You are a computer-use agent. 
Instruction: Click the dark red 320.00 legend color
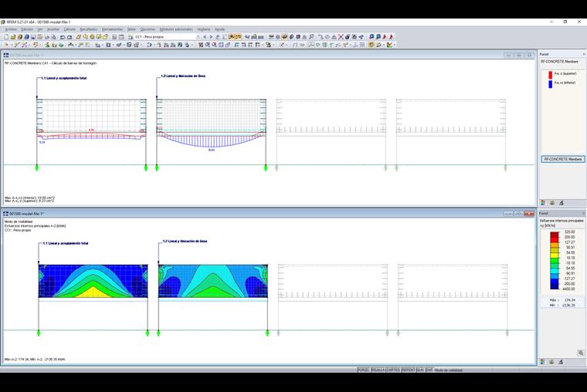coord(555,234)
